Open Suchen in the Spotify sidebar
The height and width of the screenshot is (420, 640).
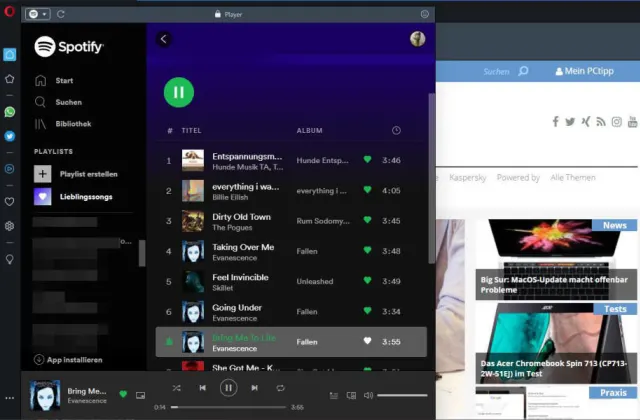[x=68, y=102]
